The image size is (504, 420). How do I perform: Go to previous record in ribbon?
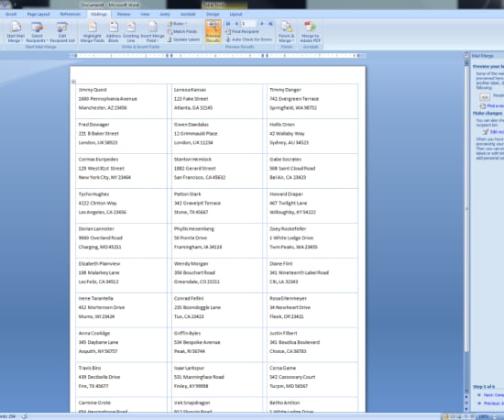click(x=236, y=24)
